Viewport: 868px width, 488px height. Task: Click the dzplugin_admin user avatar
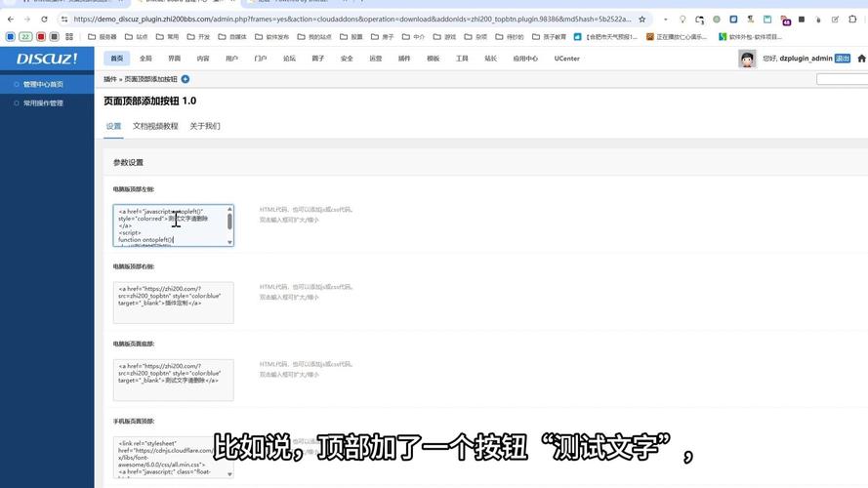747,59
